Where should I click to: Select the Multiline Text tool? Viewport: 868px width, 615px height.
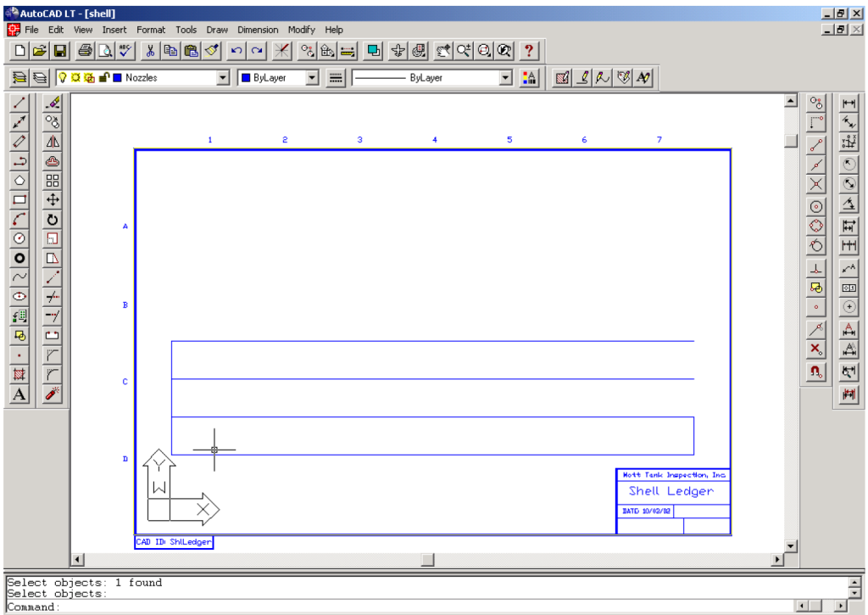click(19, 394)
